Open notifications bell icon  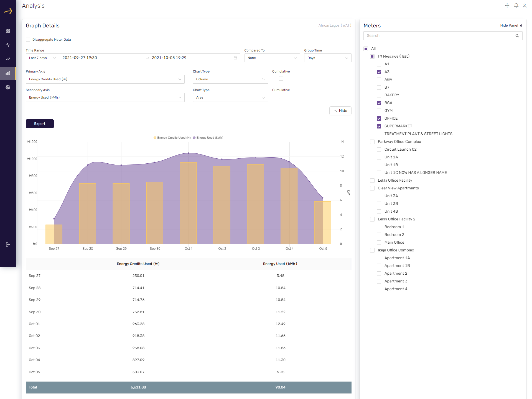(516, 6)
